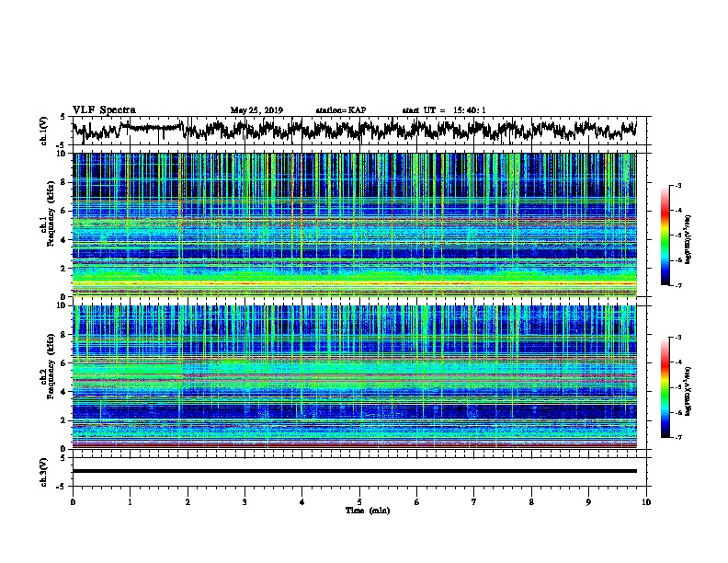728x563 pixels.
Task: Click the ch.3 flat black voltage trace
Action: click(x=354, y=471)
